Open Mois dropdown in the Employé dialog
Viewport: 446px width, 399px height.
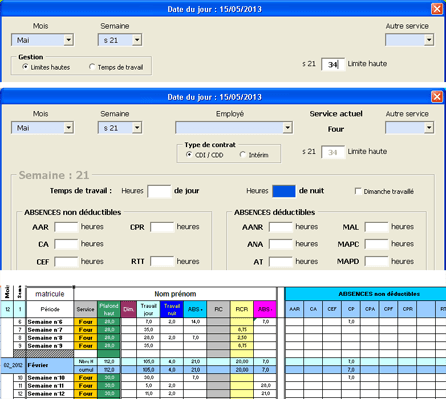[68, 128]
